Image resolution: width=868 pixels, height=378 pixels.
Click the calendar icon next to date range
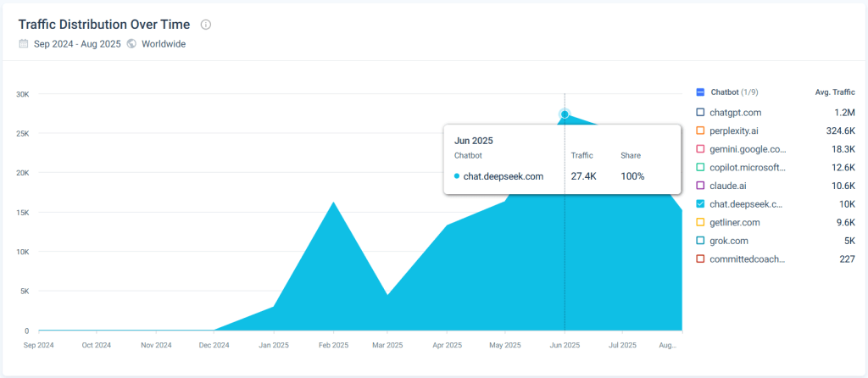tap(23, 44)
